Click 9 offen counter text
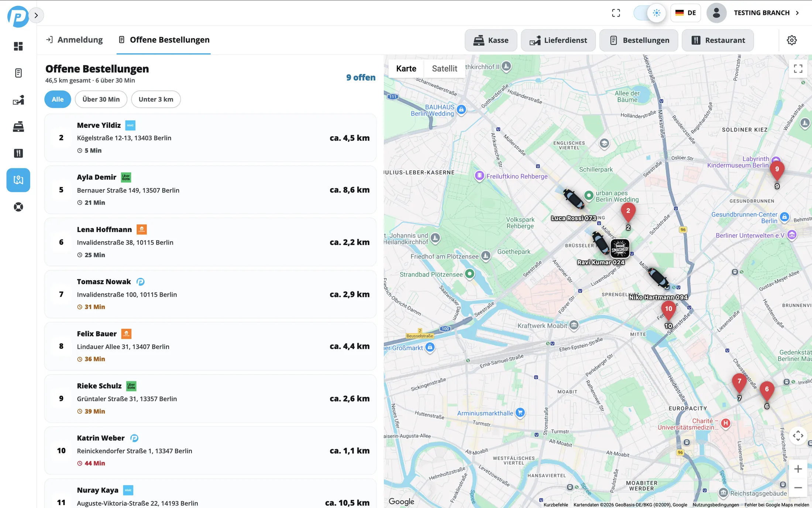 [361, 78]
